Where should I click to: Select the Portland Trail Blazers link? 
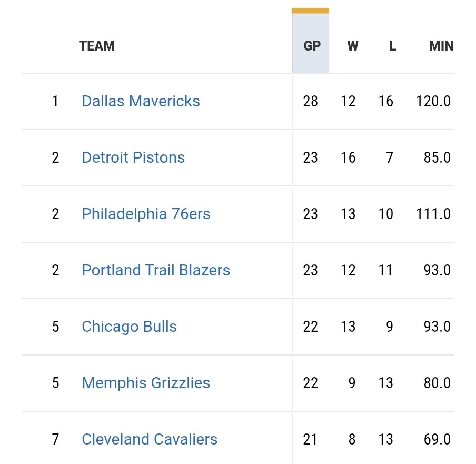(156, 270)
